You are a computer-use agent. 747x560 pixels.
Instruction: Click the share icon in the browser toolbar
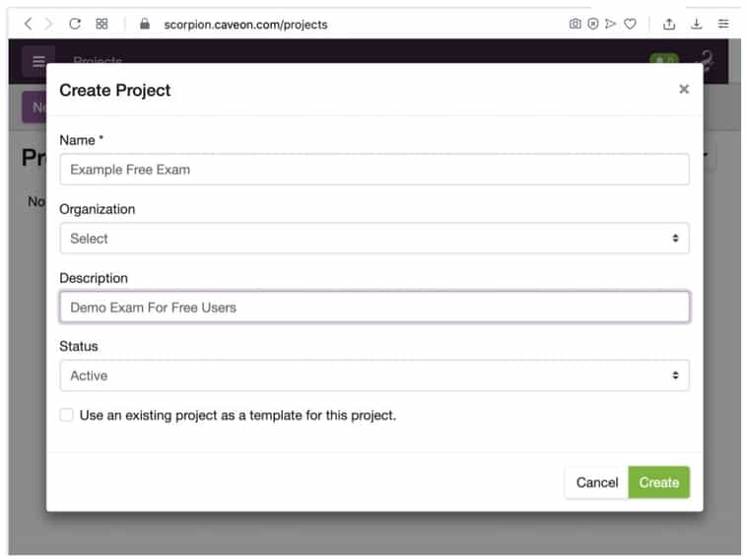(670, 24)
